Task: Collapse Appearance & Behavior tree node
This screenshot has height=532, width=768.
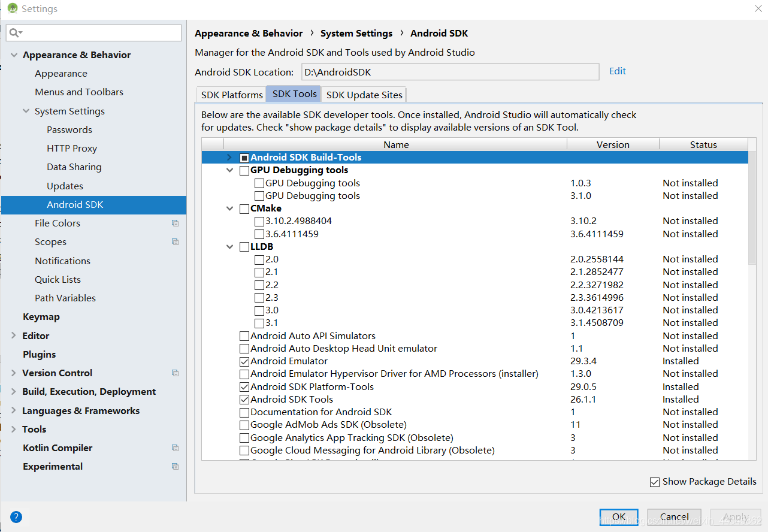Action: pos(14,55)
